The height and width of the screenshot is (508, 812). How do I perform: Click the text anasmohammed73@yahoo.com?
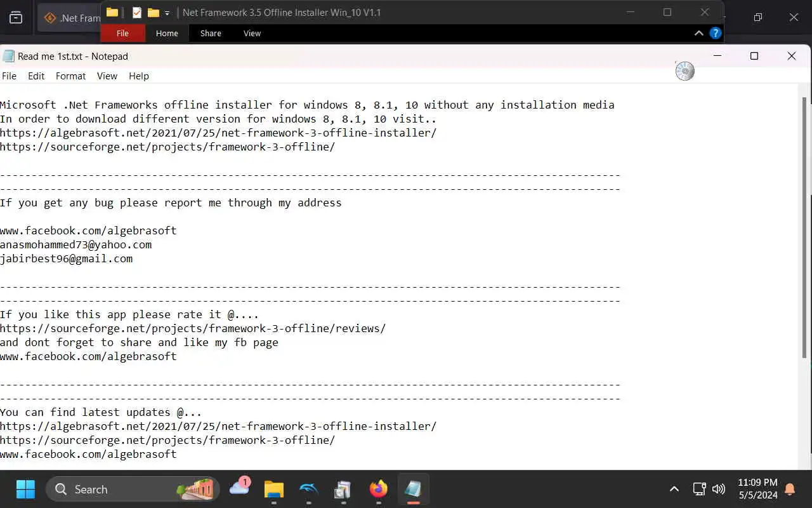pos(75,244)
